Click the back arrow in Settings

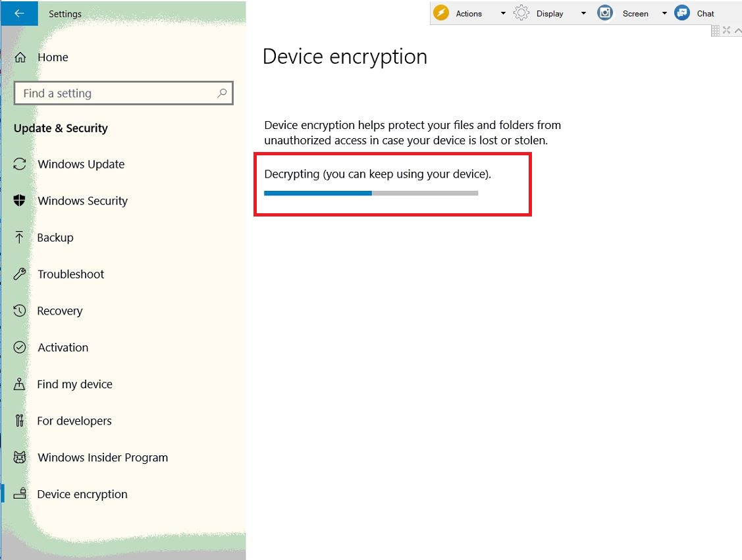[x=19, y=13]
